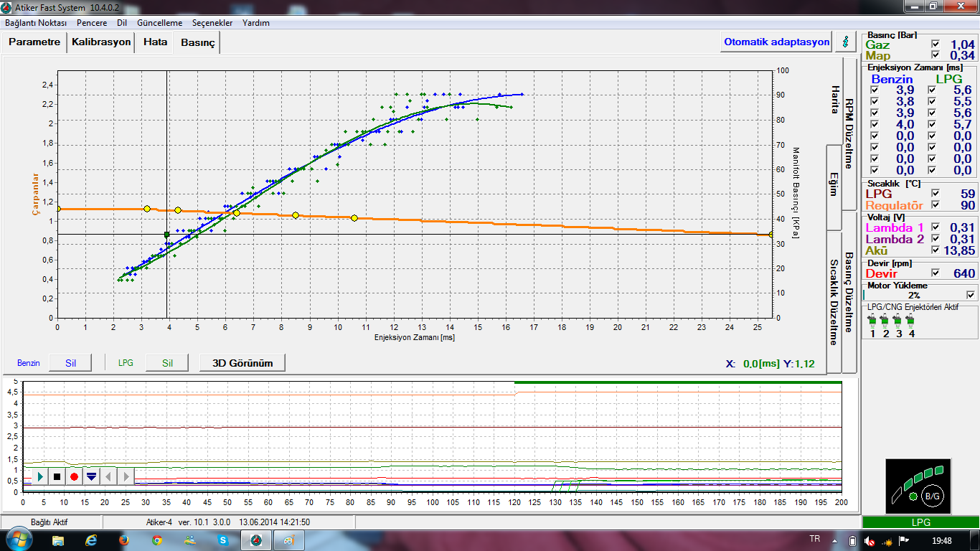Toggle Lambda 1 voltage checkbox
This screenshot has width=980, height=551.
pyautogui.click(x=935, y=227)
